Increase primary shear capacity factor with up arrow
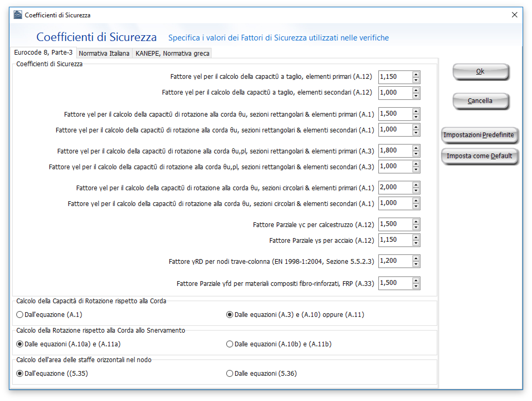 pos(416,74)
